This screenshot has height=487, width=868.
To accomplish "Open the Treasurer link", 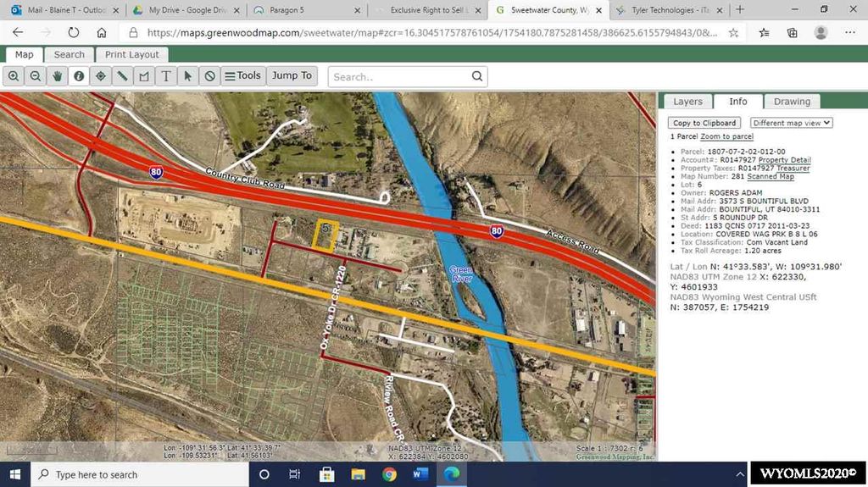I will (793, 169).
